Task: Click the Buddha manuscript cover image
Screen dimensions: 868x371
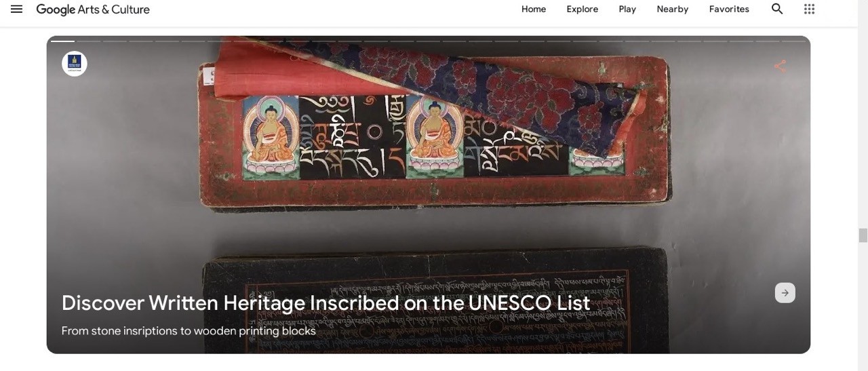Action: coord(434,125)
